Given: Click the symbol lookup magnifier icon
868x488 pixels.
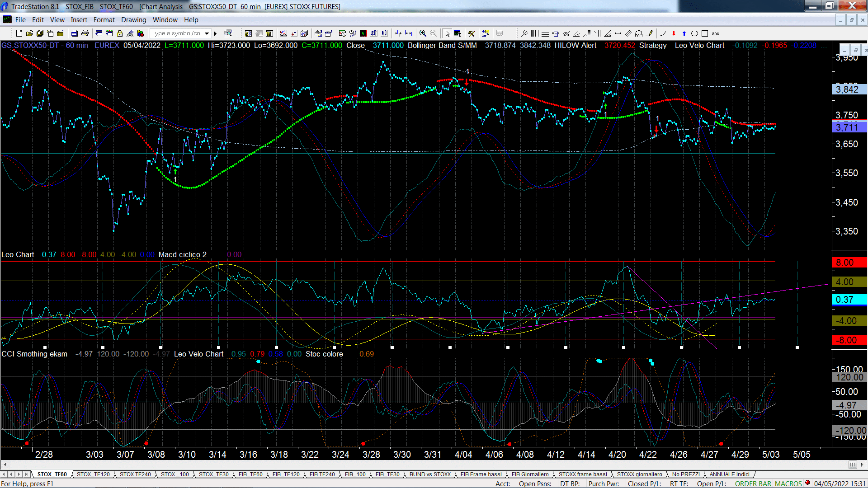Looking at the screenshot, I should coord(228,33).
